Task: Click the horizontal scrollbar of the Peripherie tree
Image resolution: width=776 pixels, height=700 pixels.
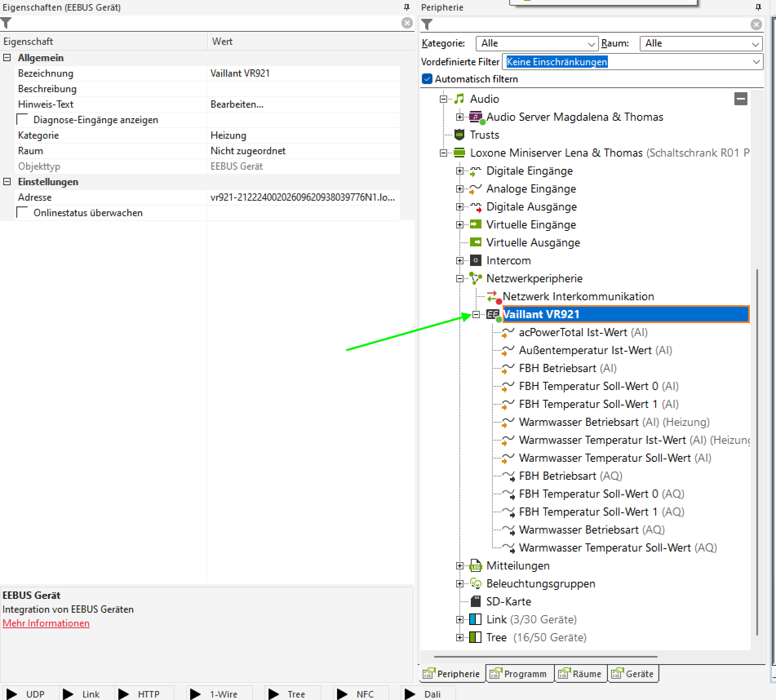Action: pyautogui.click(x=545, y=657)
